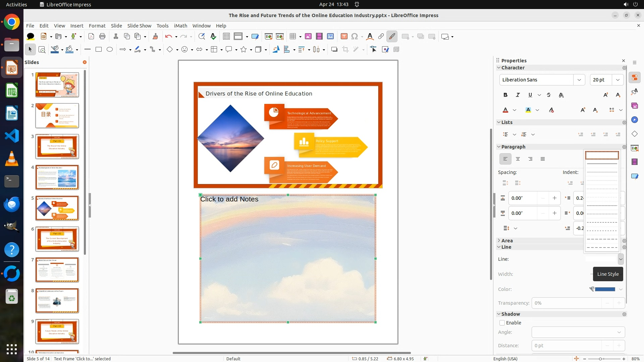Click the Shadow toolbar icon
Image resolution: width=644 pixels, height=362 pixels.
pos(334,50)
